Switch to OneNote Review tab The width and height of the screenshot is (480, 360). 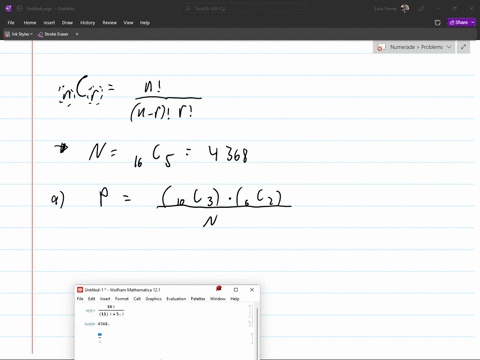click(x=109, y=23)
